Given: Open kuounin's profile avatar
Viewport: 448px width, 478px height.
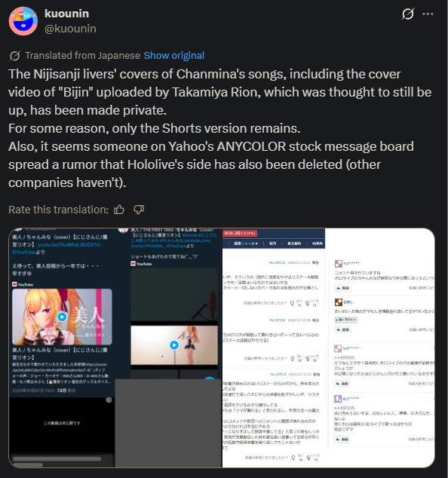Looking at the screenshot, I should click(x=23, y=21).
